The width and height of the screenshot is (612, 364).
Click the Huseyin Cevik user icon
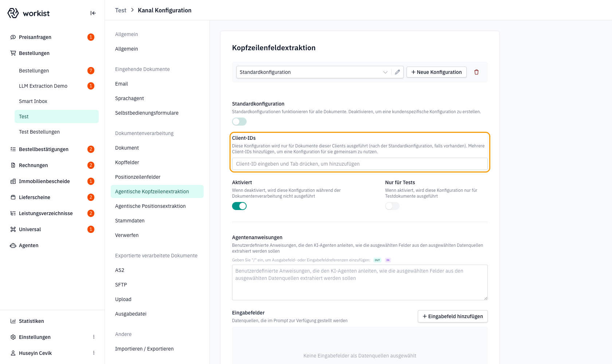pos(13,353)
